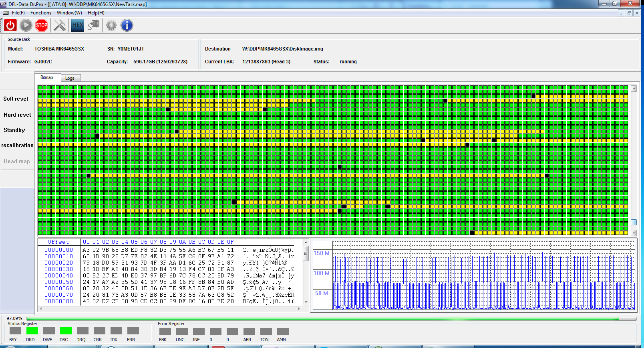Viewport: 644px width, 348px height.
Task: Select hex row offset 00000080
Action: (x=59, y=301)
